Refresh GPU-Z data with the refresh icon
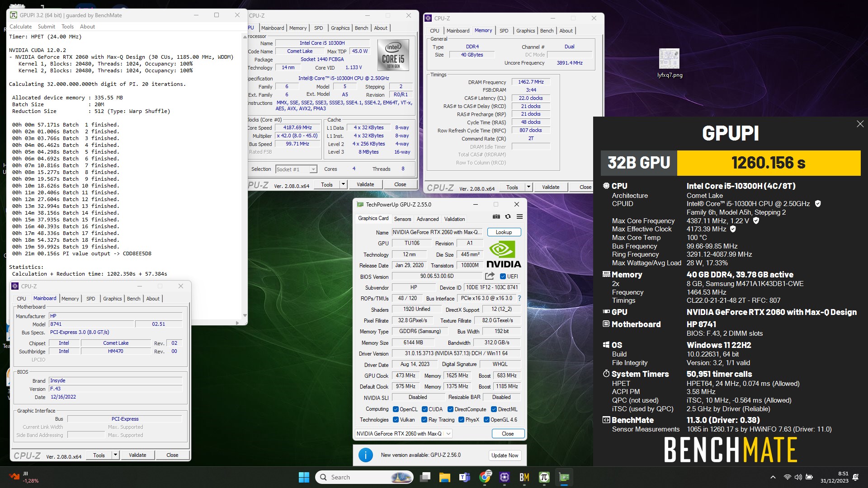 pyautogui.click(x=508, y=217)
